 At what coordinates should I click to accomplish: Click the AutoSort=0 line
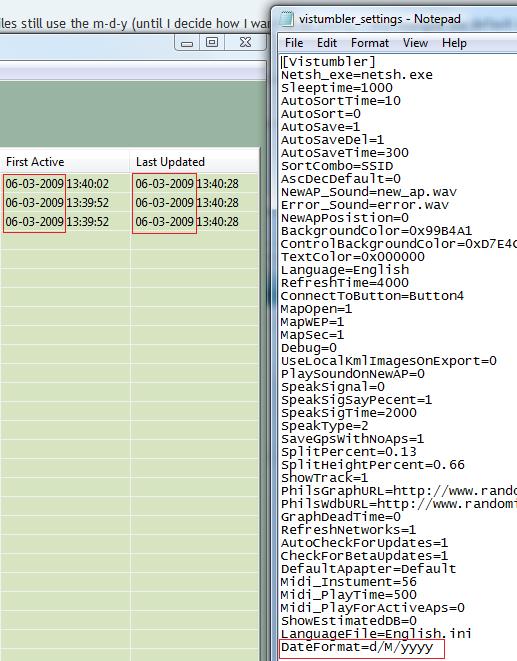pos(320,114)
